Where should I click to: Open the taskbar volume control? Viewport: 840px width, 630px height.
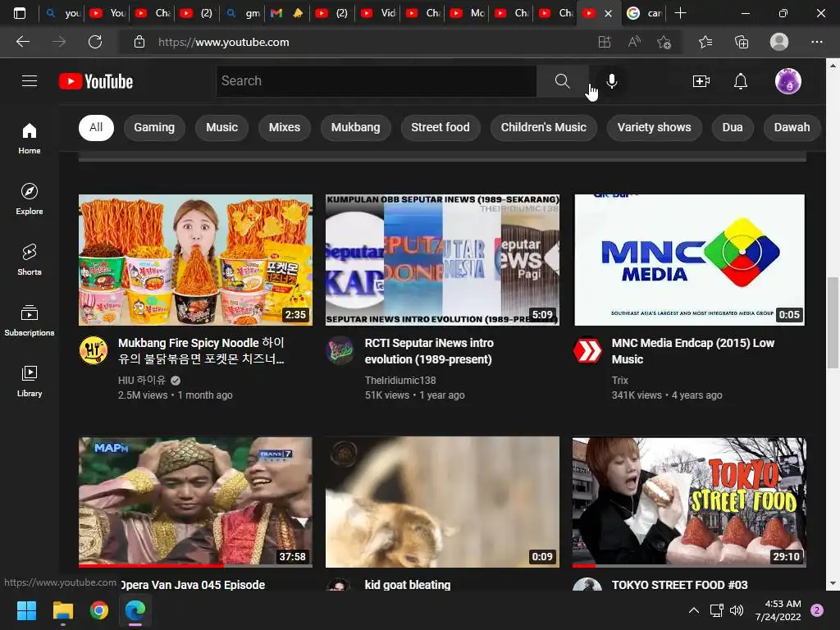(737, 610)
